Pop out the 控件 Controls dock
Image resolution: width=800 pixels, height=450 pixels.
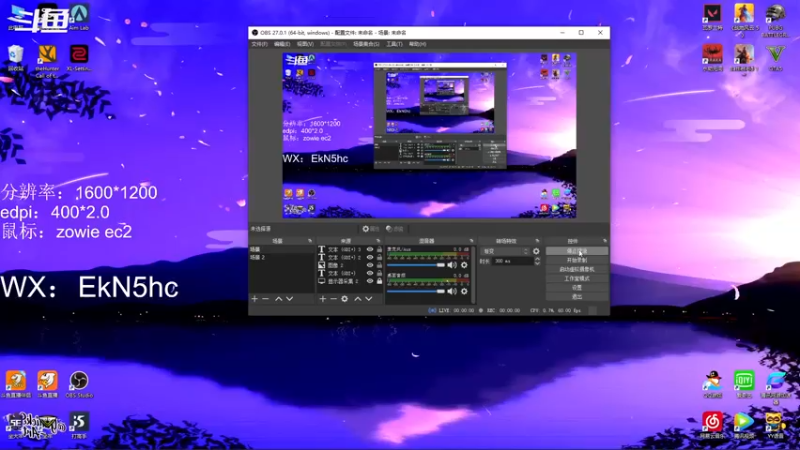tap(605, 241)
